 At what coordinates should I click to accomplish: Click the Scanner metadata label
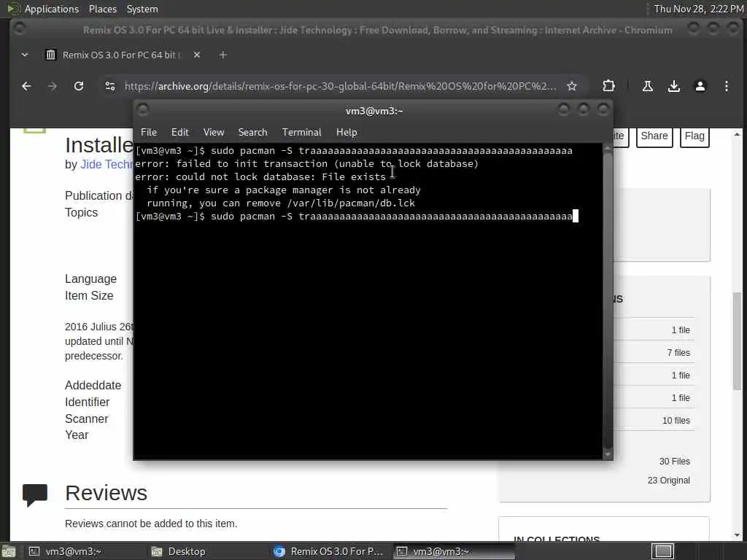tap(86, 419)
